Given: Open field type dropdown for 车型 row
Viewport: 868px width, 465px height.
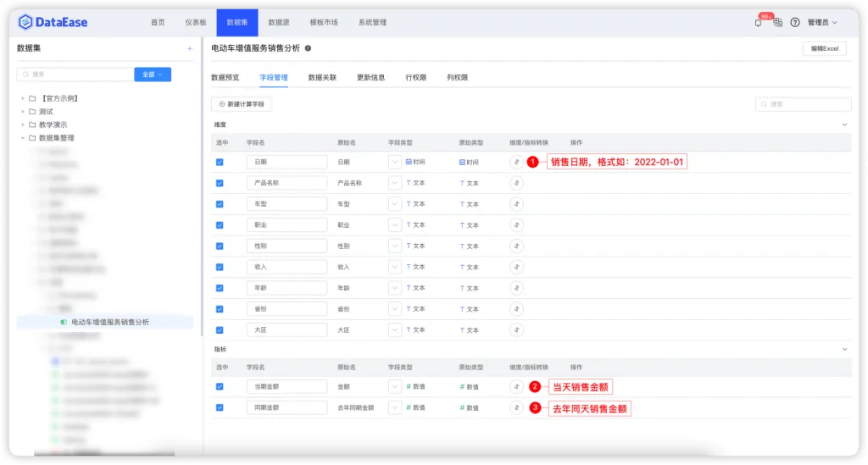Looking at the screenshot, I should point(395,204).
